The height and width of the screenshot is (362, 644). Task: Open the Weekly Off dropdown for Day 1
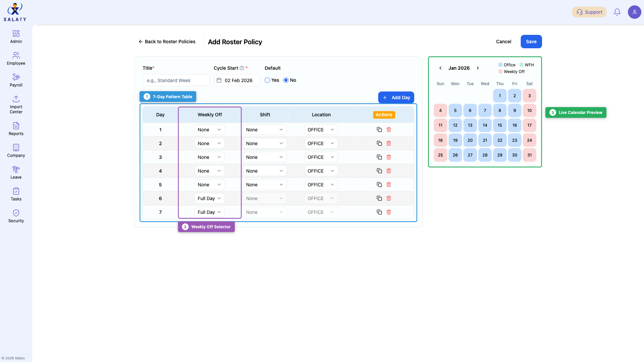209,129
